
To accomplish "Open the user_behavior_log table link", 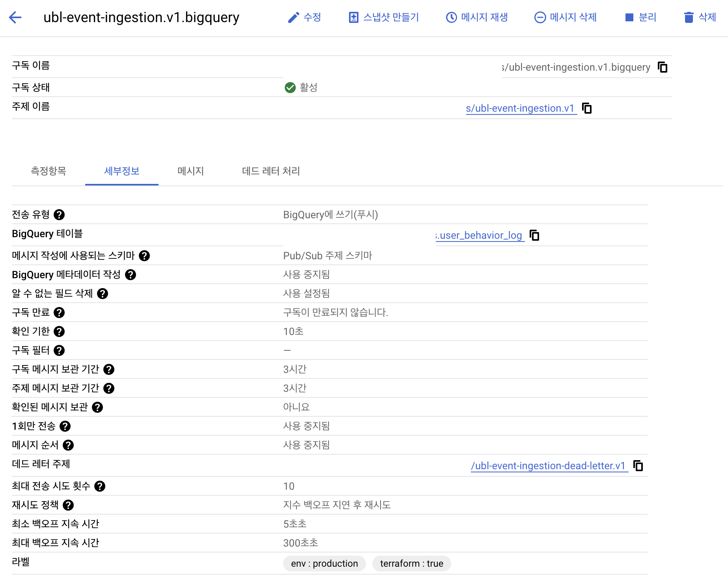I will (x=480, y=236).
